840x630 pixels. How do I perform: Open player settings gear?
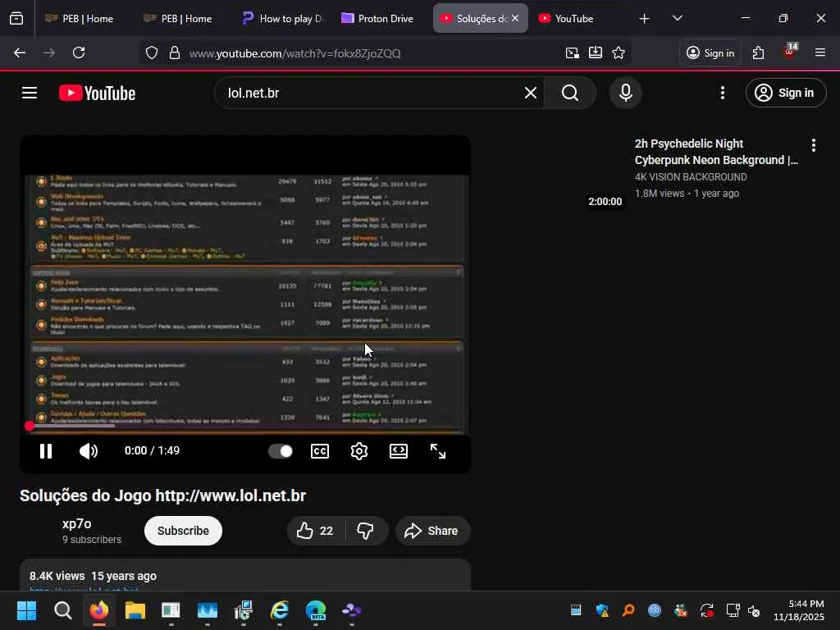pyautogui.click(x=359, y=451)
